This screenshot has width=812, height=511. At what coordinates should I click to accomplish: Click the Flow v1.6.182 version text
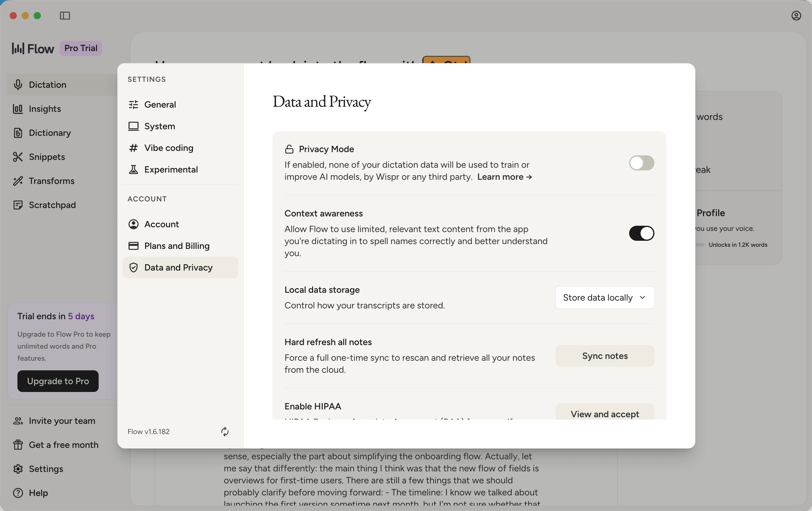(149, 432)
